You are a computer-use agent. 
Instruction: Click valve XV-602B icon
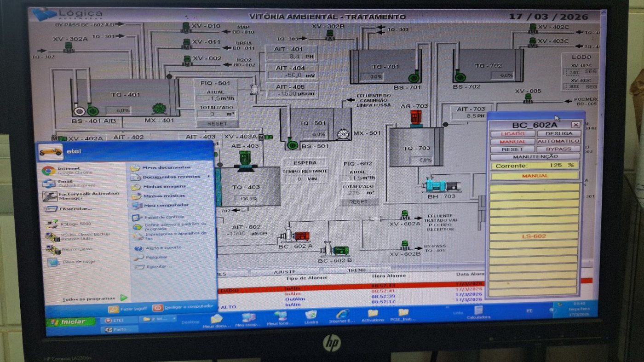tap(405, 245)
